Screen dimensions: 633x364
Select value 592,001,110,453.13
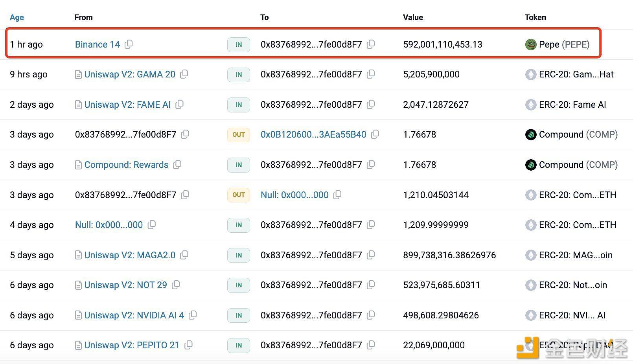[443, 44]
